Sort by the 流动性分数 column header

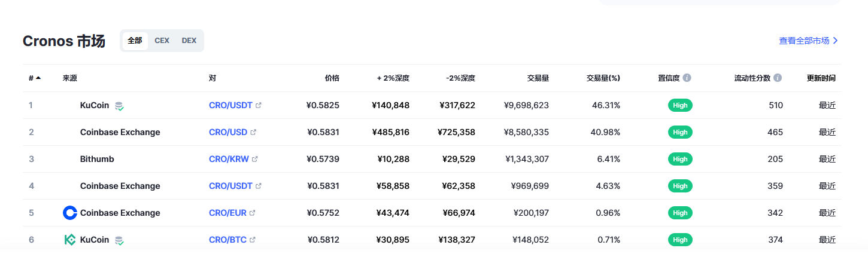coord(752,78)
